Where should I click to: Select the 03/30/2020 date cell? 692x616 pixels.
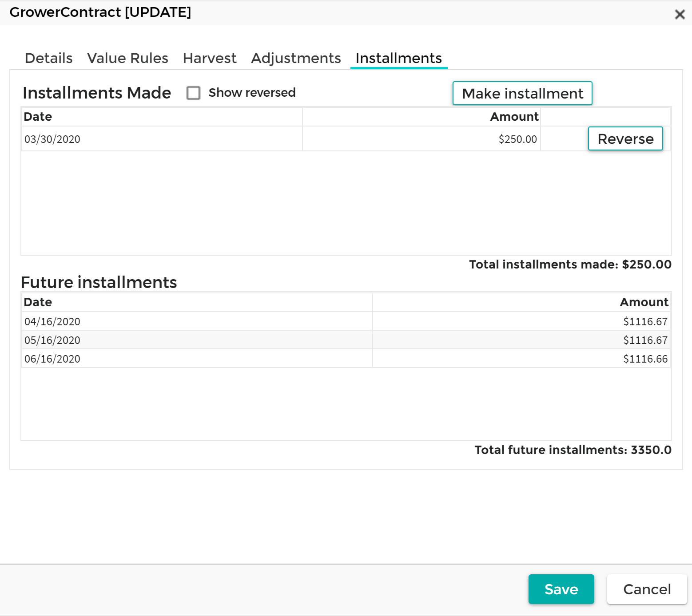(x=162, y=139)
